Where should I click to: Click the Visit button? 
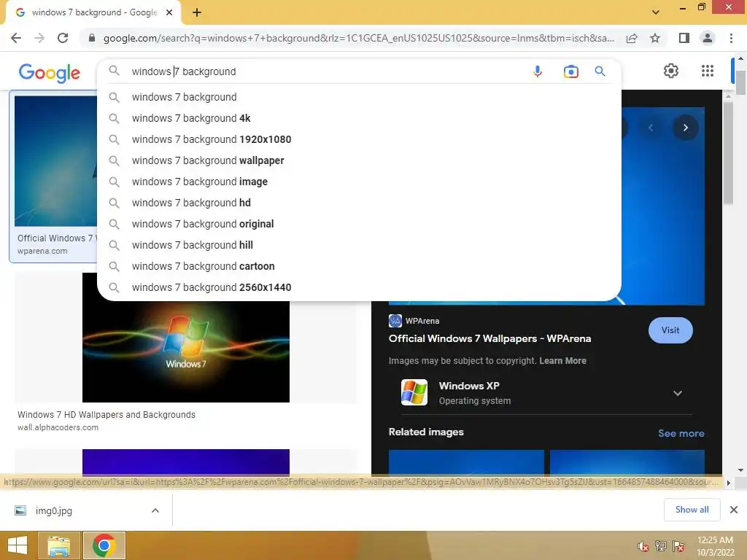click(670, 330)
